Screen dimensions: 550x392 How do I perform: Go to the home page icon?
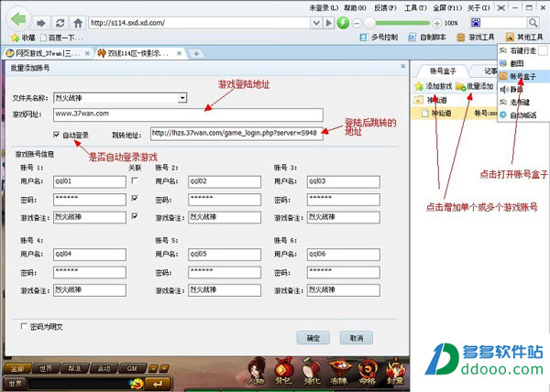pos(78,23)
